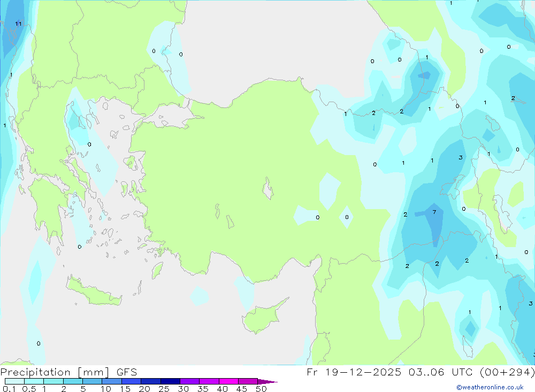The image size is (535, 392).
Task: Click the island of Crete on the map
Action: pyautogui.click(x=94, y=291)
